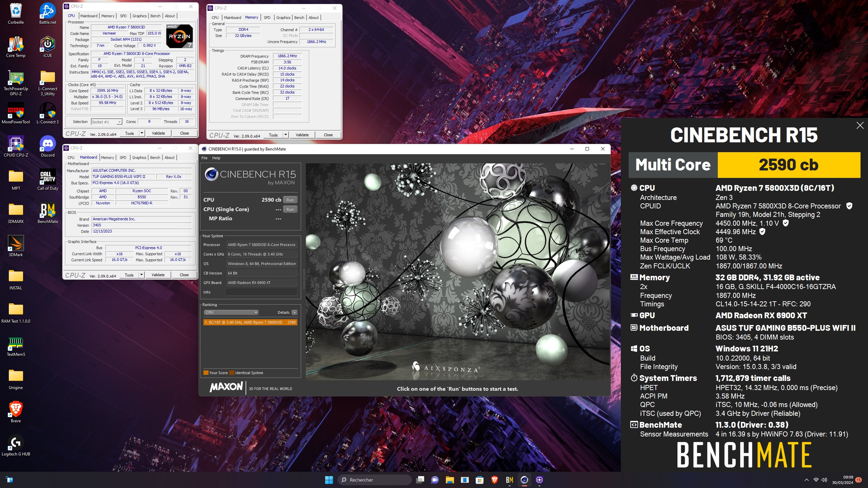Image resolution: width=868 pixels, height=488 pixels.
Task: Open Microsoft Store taskbar icon
Action: click(x=479, y=480)
